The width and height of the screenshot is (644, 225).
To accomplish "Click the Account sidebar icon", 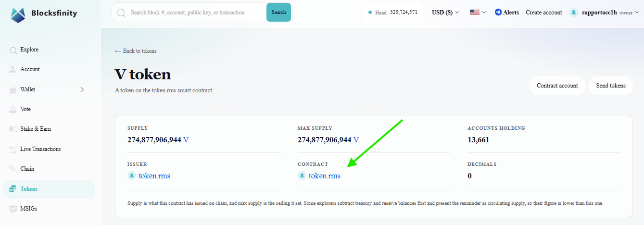I will coord(13,70).
